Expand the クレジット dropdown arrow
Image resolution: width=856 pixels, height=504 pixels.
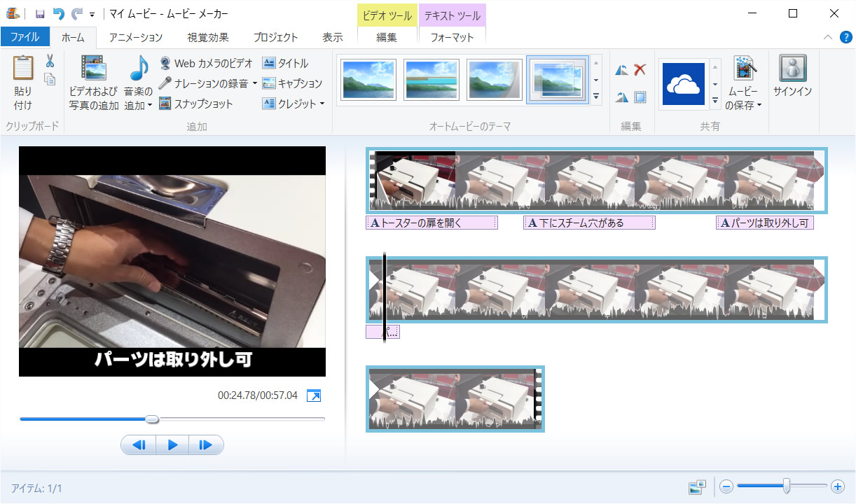point(322,104)
